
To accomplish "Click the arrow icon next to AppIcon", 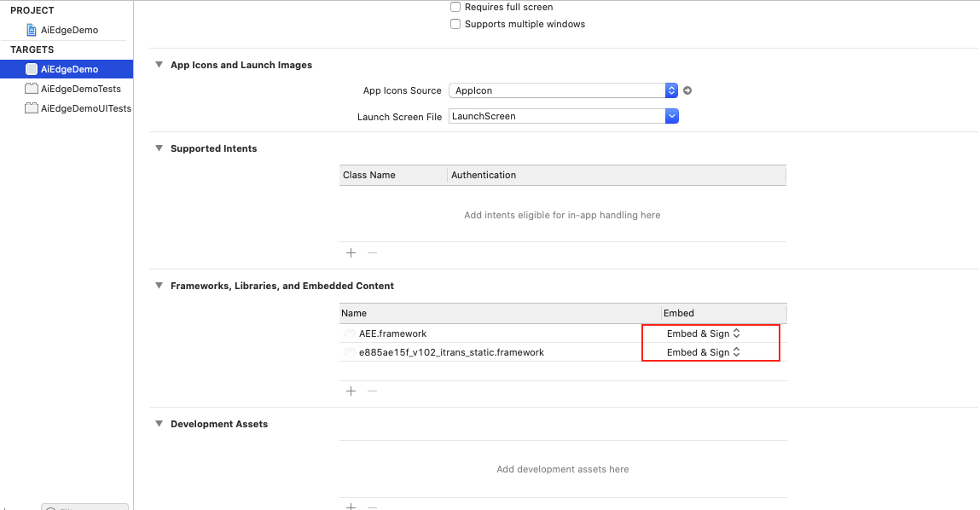I will click(687, 90).
